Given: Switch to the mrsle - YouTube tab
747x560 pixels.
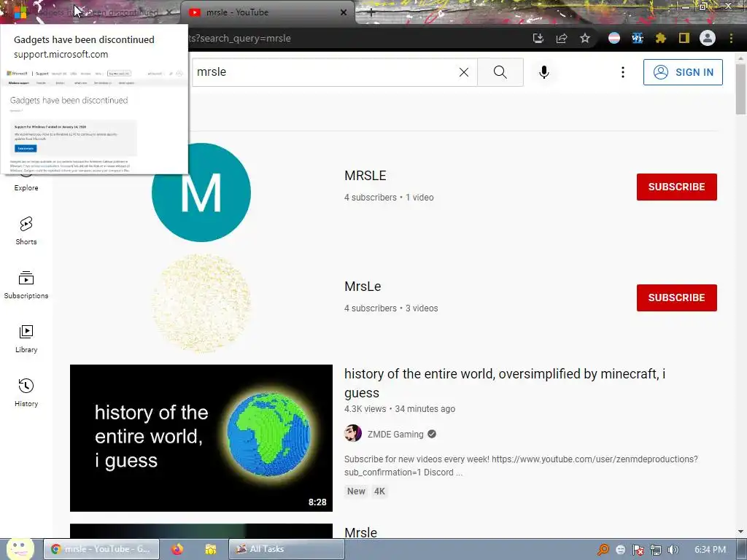Looking at the screenshot, I should pyautogui.click(x=267, y=12).
